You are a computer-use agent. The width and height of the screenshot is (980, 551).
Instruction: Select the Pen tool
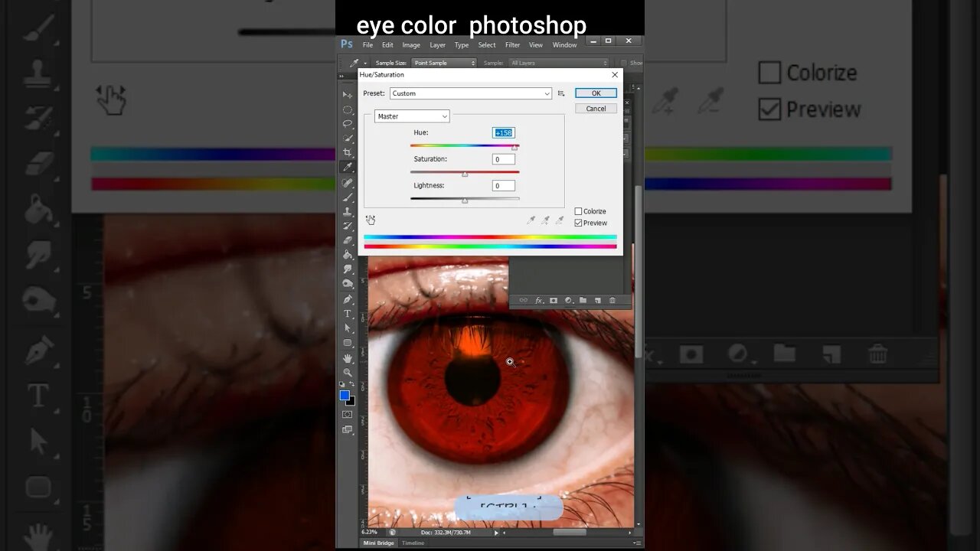348,299
